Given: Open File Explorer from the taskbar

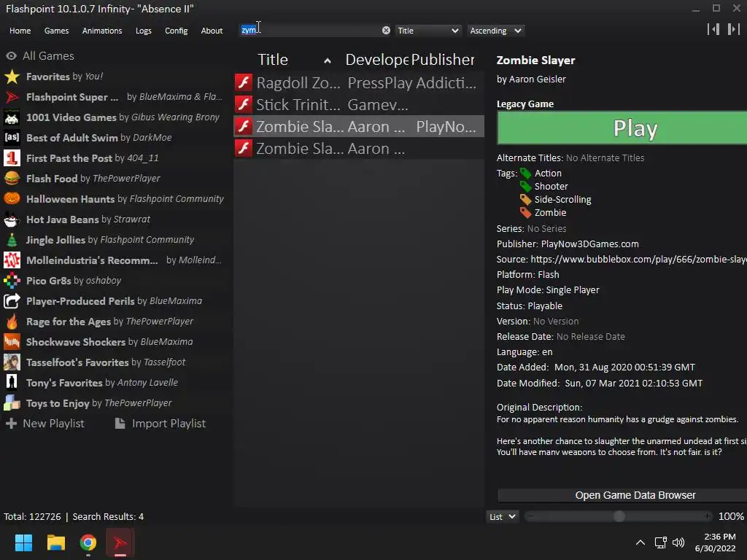Looking at the screenshot, I should pos(55,542).
